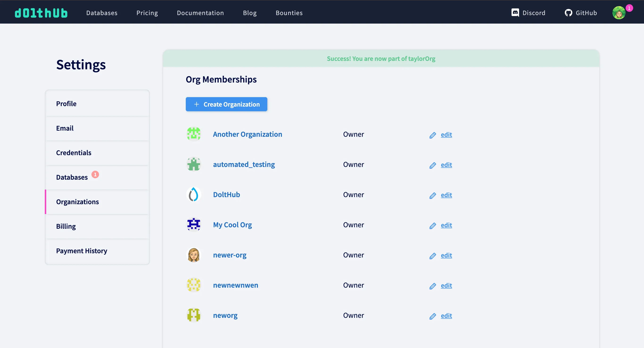This screenshot has width=644, height=348.
Task: Open the Profile settings tab
Action: 66,104
